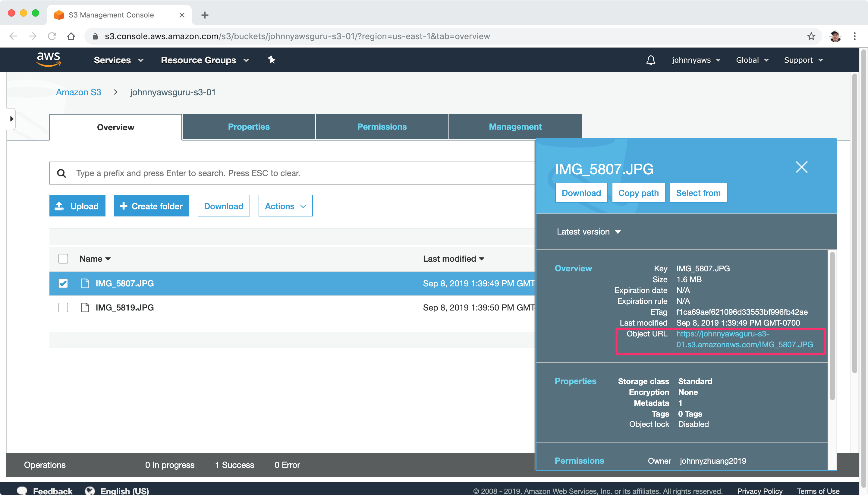868x495 pixels.
Task: Expand the left sidebar arrow
Action: click(11, 119)
